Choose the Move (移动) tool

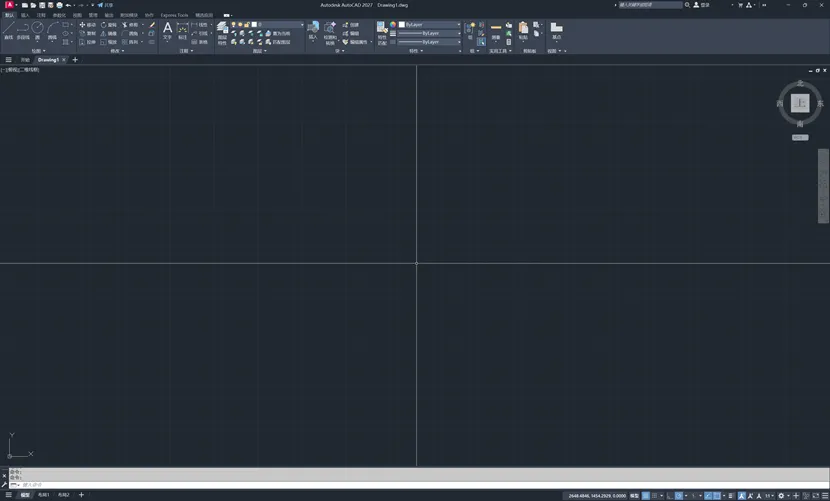[87, 25]
